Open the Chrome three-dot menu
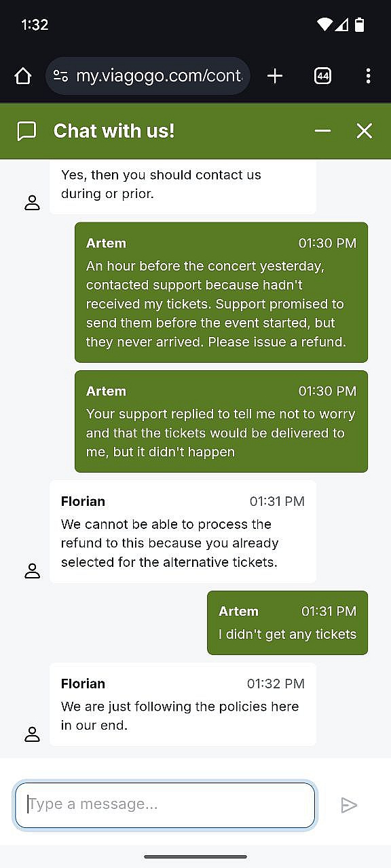Screen dimensions: 391x868 coord(368,76)
